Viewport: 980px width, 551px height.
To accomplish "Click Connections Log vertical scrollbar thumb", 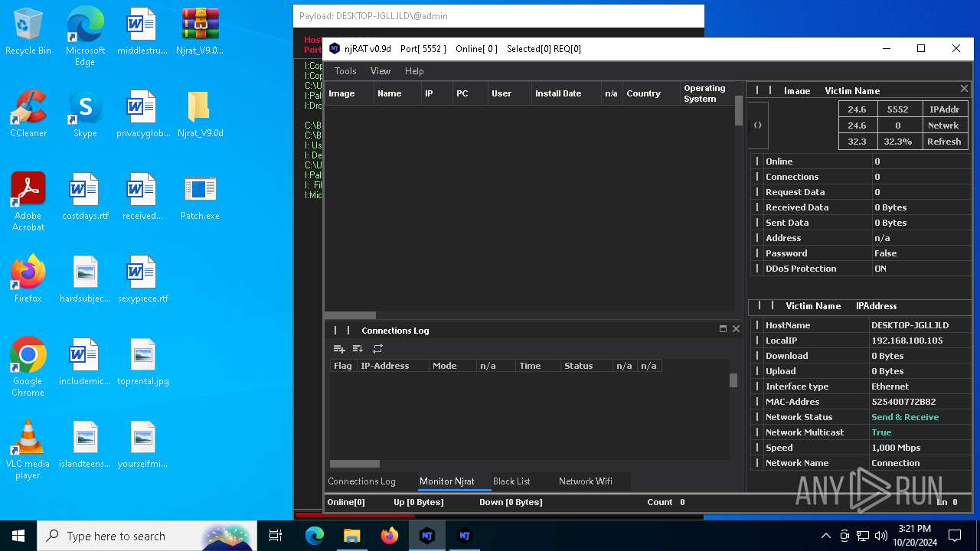I will 733,380.
